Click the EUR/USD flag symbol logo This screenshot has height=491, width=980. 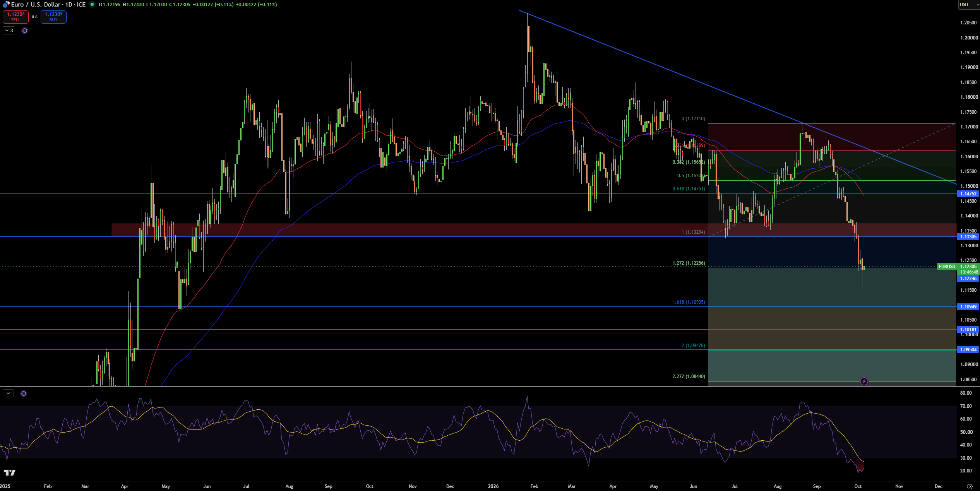coord(6,4)
